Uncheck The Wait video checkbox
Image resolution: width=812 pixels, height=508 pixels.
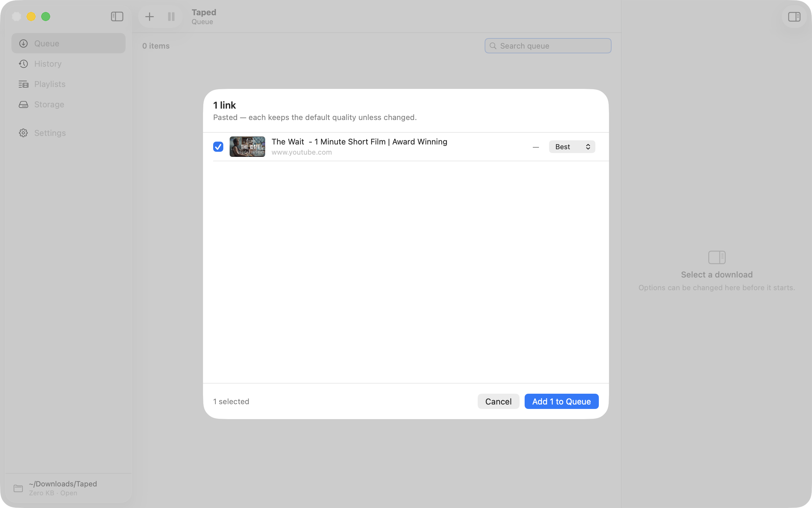(x=218, y=147)
